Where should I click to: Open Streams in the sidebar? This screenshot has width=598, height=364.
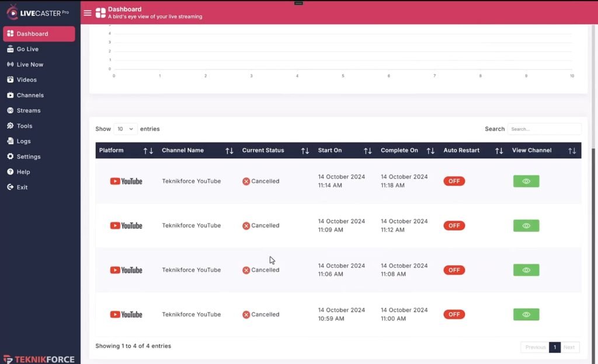point(29,110)
